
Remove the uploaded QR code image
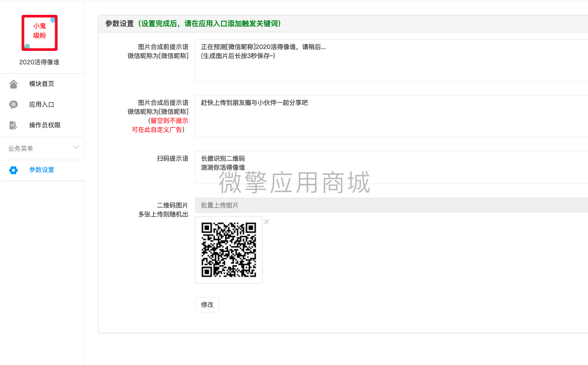267,221
